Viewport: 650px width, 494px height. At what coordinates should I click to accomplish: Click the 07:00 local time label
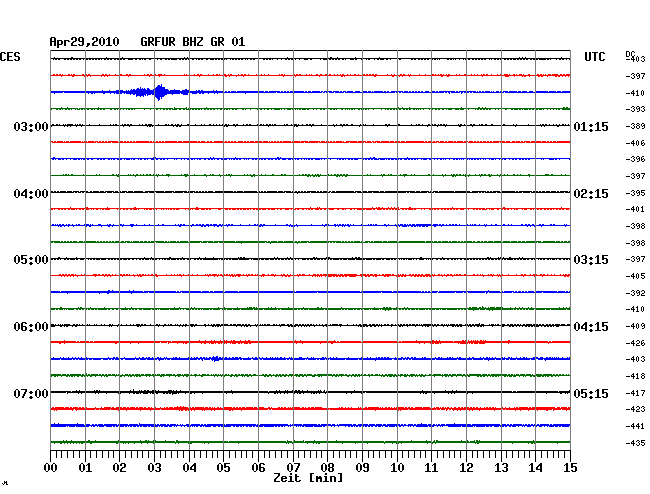31,393
